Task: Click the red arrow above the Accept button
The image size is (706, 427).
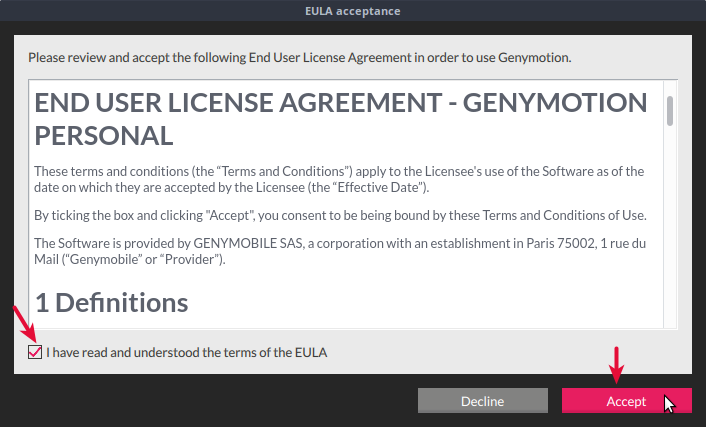Action: point(617,366)
